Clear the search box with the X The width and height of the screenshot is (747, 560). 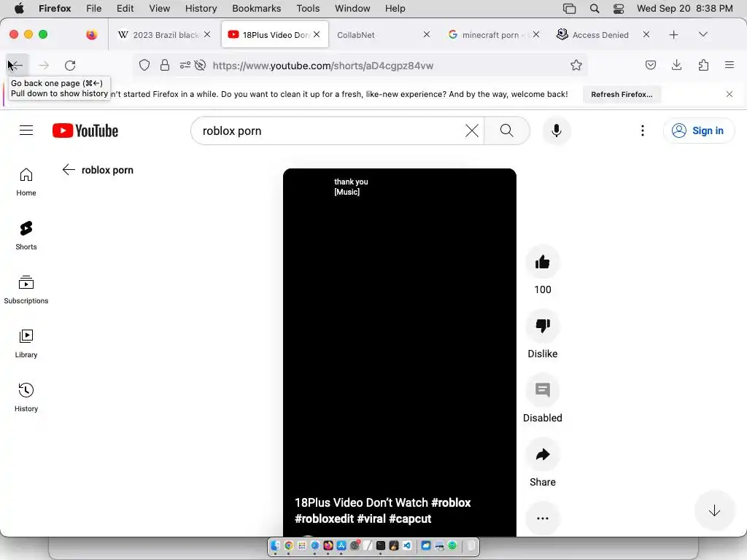pos(472,131)
